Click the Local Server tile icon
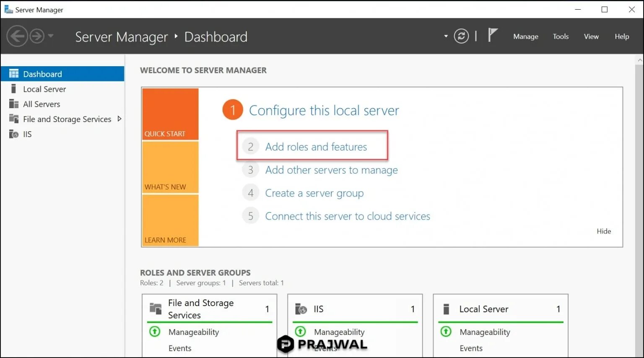Screen dimensions: 644x358 [446, 309]
